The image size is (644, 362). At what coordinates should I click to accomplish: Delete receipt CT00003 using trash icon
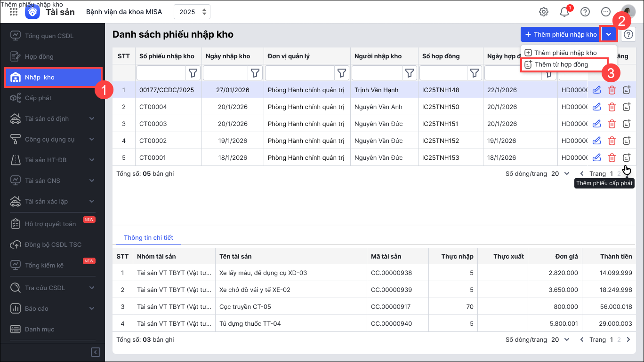612,124
